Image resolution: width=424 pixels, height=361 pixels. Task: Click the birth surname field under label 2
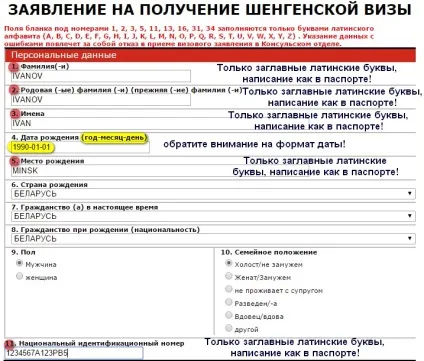101,100
